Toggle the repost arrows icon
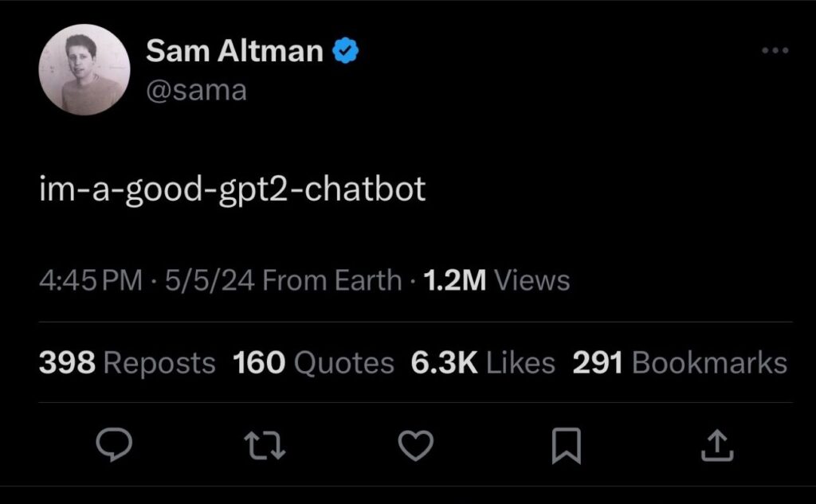The width and height of the screenshot is (816, 504). [x=264, y=446]
